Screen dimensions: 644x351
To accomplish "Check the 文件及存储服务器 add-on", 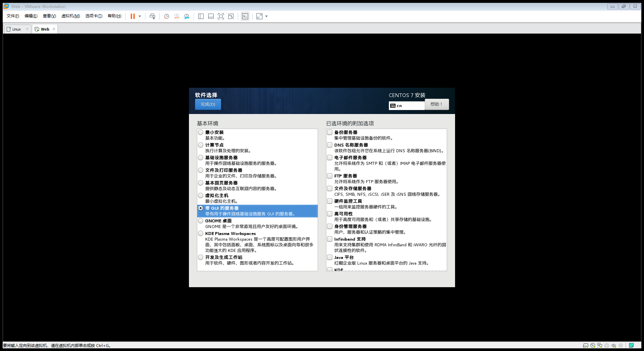I will pyautogui.click(x=330, y=188).
